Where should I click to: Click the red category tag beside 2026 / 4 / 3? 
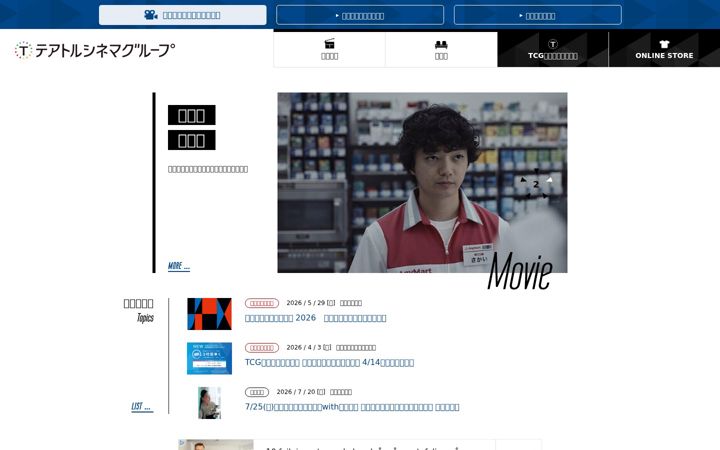[x=262, y=348]
